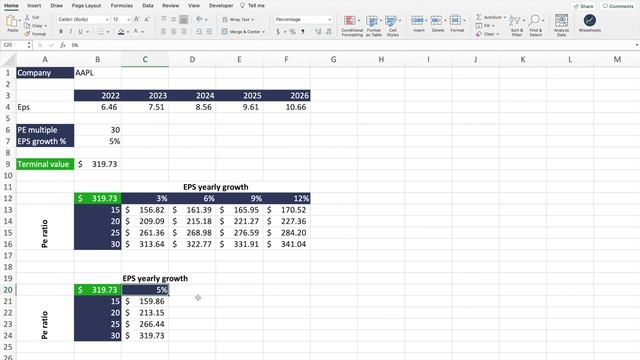Expand the Paste options arrow
Image resolution: width=640 pixels, height=360 pixels.
click(x=19, y=20)
